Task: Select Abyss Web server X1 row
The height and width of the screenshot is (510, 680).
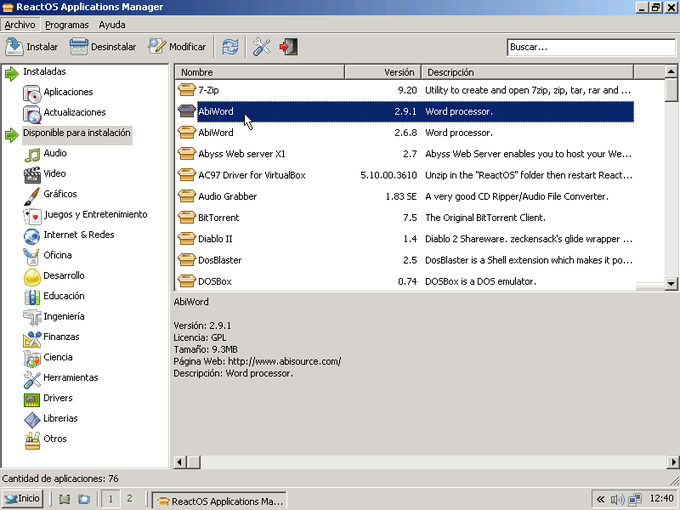Action: tap(405, 154)
